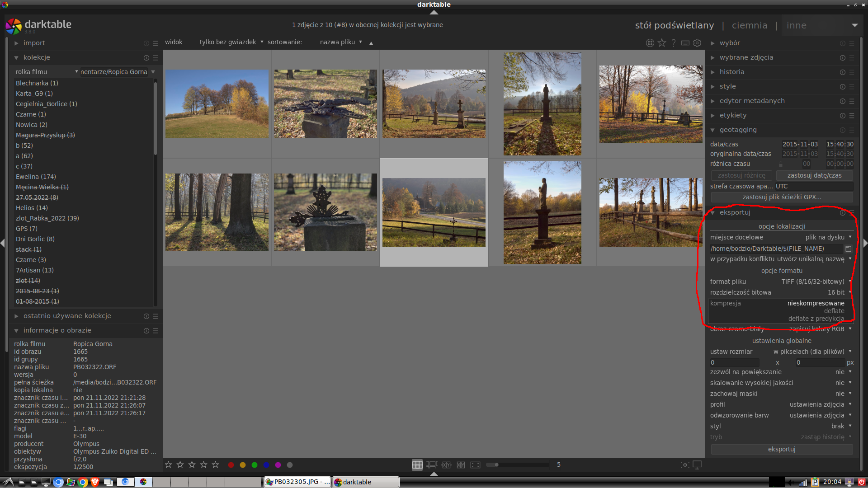Click zastosuj plik ścieżki GPX button

pos(782,197)
